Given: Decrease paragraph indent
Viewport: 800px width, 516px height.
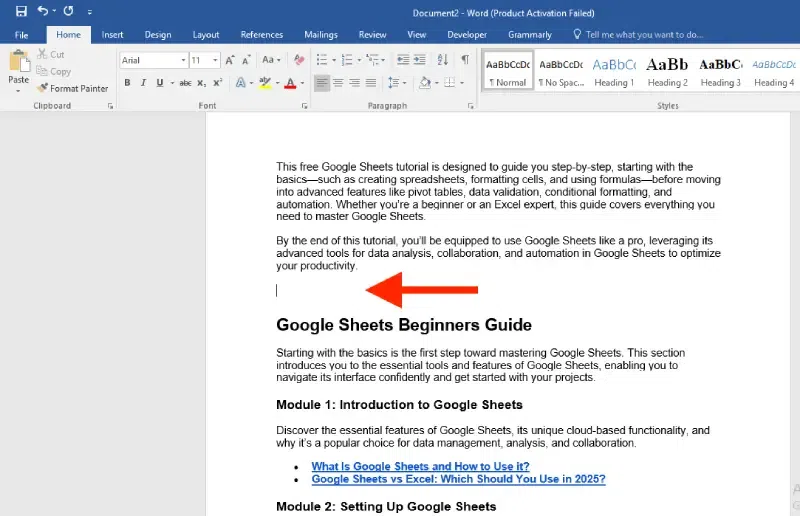Looking at the screenshot, I should (x=403, y=60).
